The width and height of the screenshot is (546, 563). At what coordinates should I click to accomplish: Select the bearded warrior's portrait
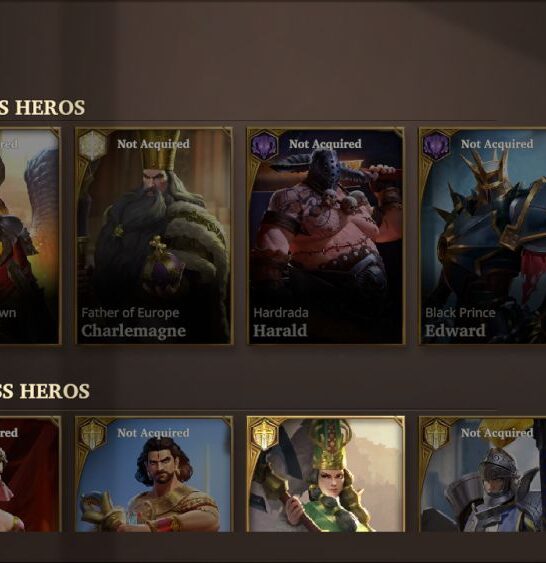pos(154,474)
